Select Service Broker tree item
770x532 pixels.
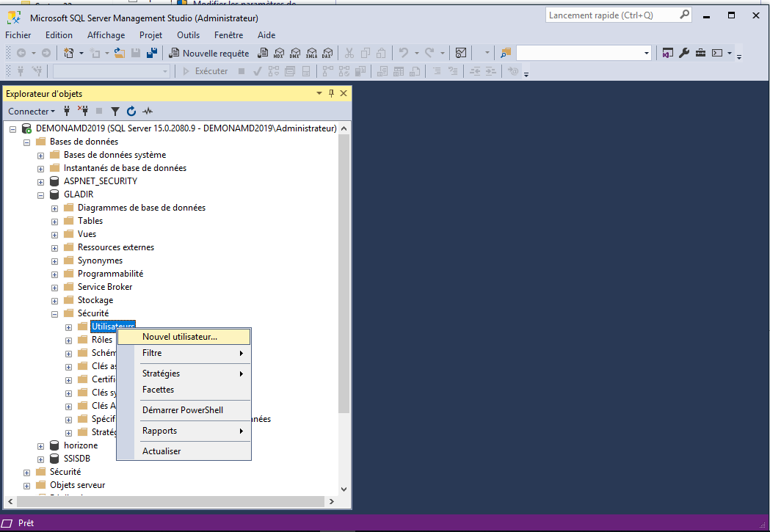click(105, 287)
